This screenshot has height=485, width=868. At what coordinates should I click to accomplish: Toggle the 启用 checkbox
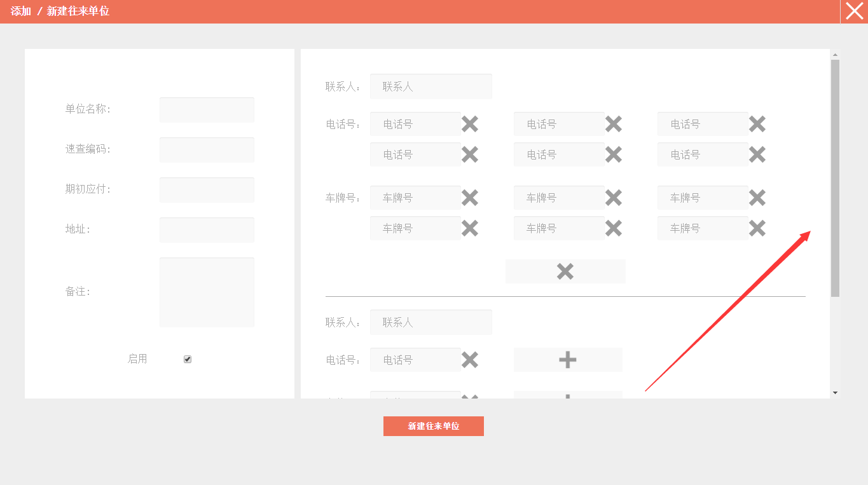pos(188,359)
